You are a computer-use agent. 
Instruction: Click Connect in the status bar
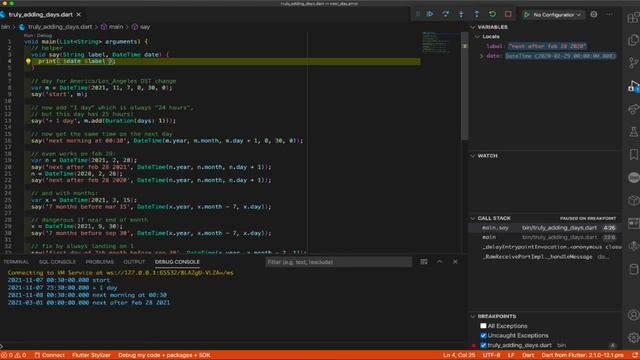(49, 355)
